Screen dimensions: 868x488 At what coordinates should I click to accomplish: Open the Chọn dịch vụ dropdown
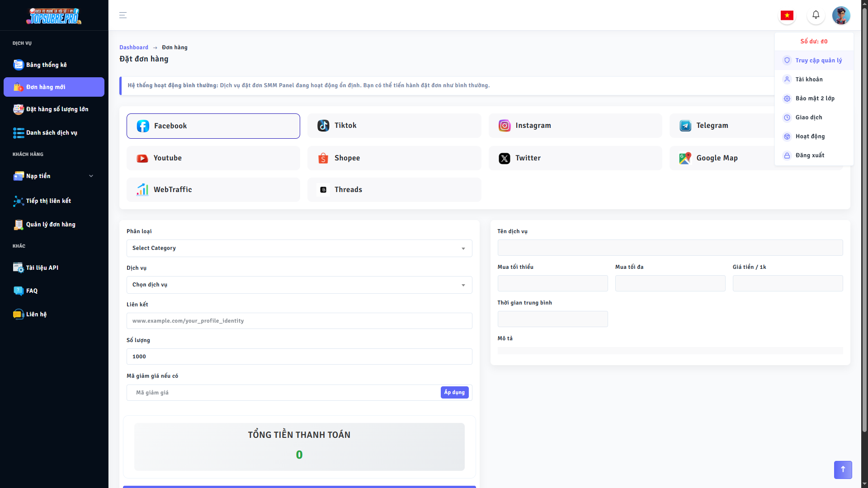click(x=299, y=285)
